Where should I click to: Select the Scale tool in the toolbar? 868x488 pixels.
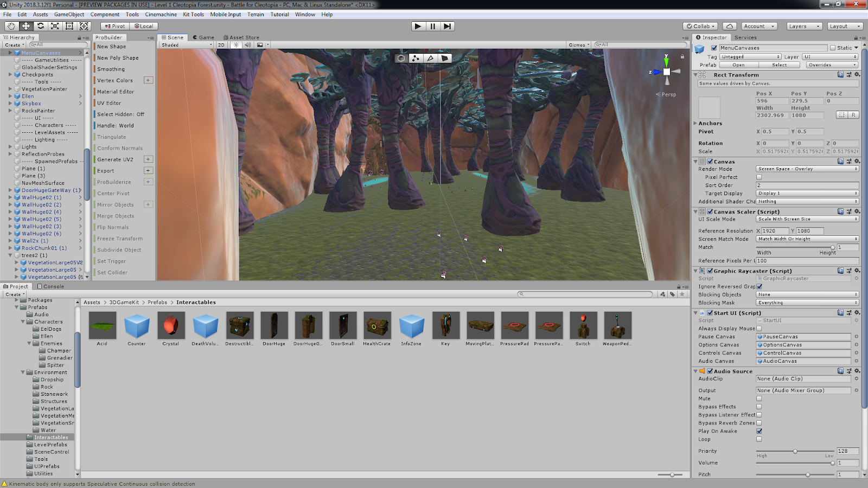(55, 26)
